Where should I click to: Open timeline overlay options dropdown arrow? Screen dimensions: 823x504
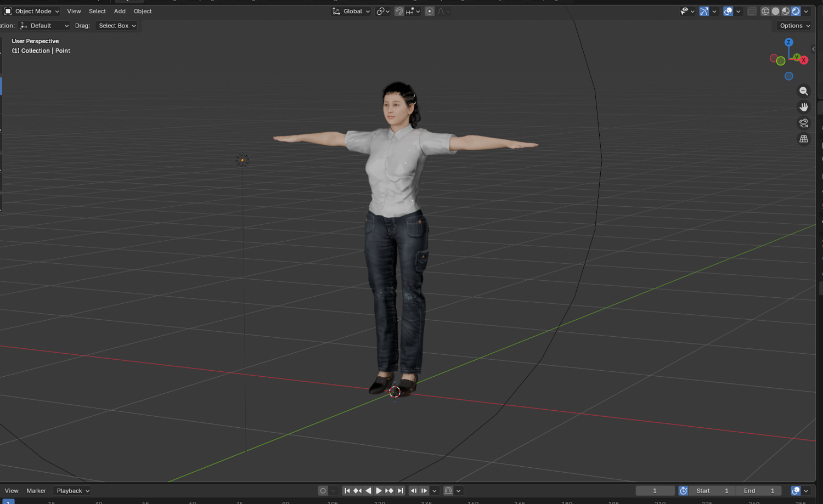pos(806,491)
